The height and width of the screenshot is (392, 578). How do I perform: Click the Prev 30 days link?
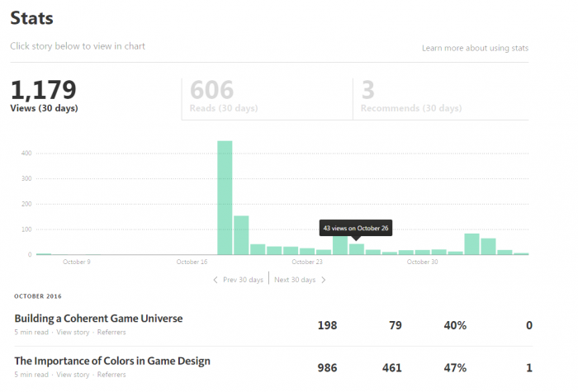[243, 280]
